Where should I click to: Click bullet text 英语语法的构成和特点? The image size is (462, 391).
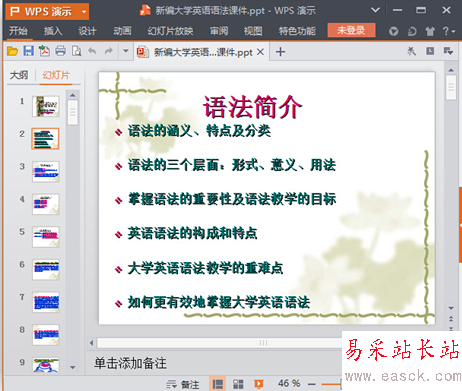[x=192, y=233]
